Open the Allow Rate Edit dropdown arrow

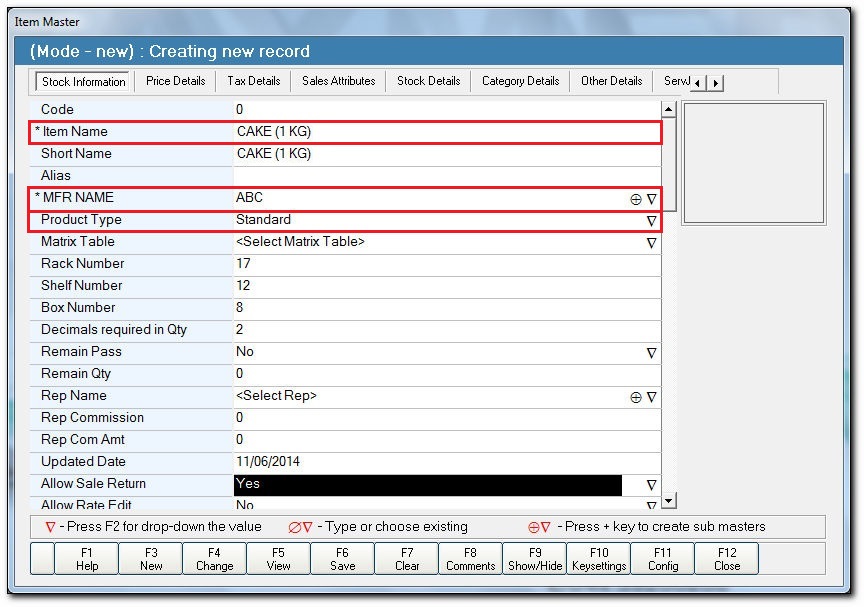click(x=651, y=505)
